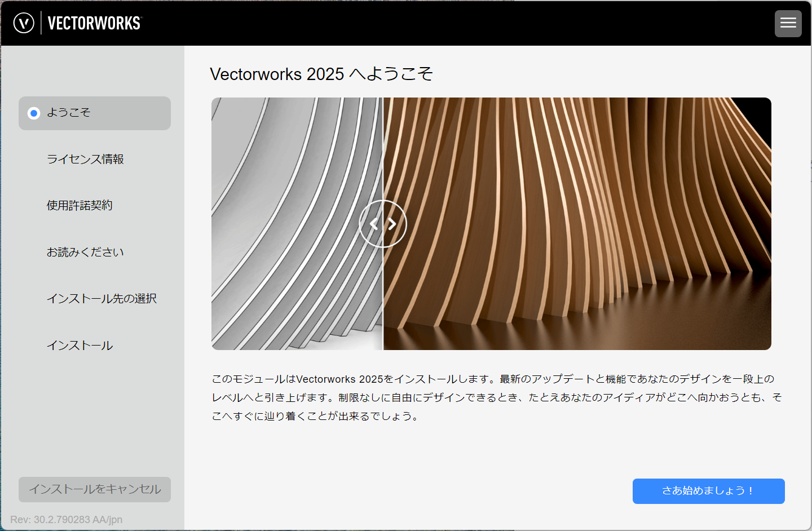Click インストールをキャンセル button

95,489
